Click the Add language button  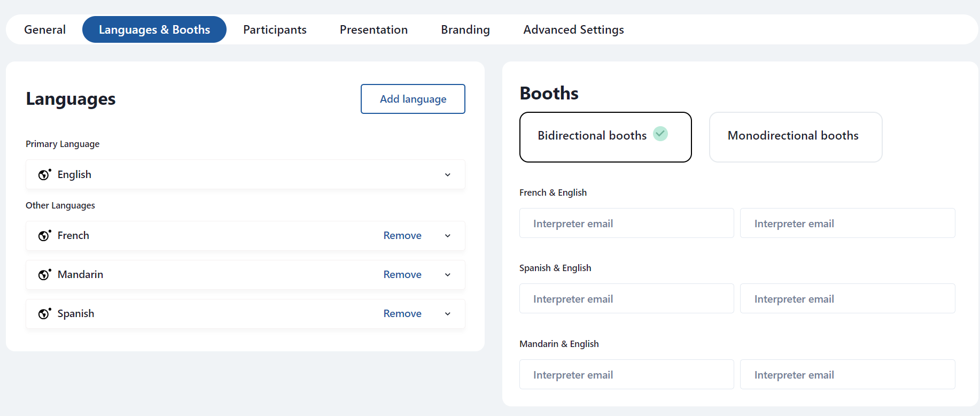pyautogui.click(x=413, y=99)
